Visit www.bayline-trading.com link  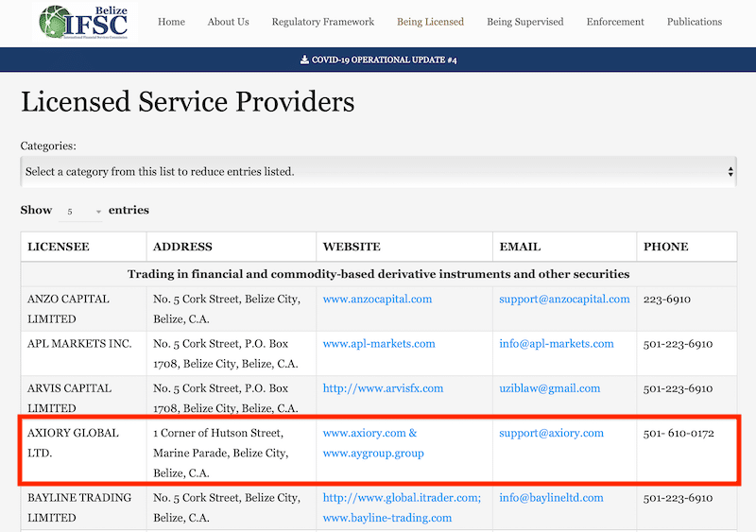387,518
